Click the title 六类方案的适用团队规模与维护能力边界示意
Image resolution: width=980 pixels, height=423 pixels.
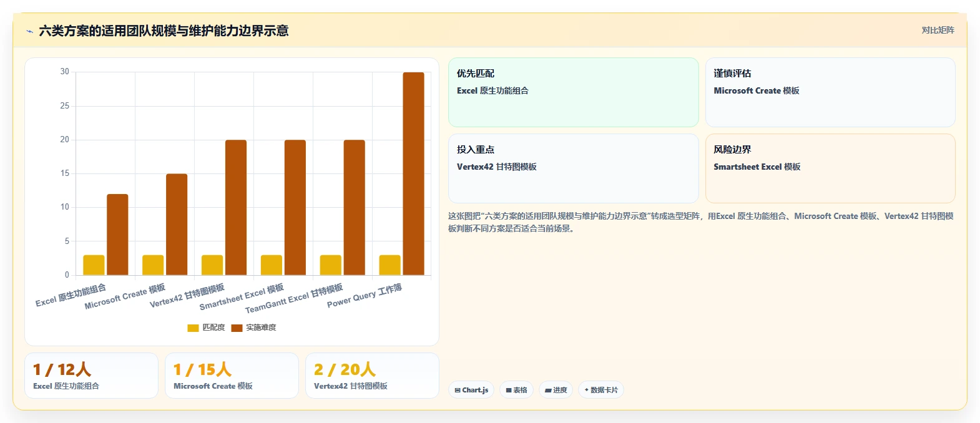[164, 31]
